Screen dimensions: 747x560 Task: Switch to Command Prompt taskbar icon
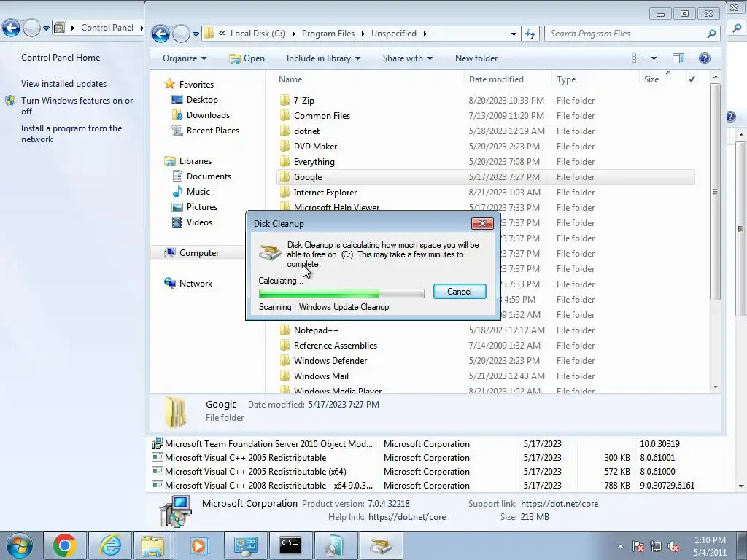coord(290,545)
